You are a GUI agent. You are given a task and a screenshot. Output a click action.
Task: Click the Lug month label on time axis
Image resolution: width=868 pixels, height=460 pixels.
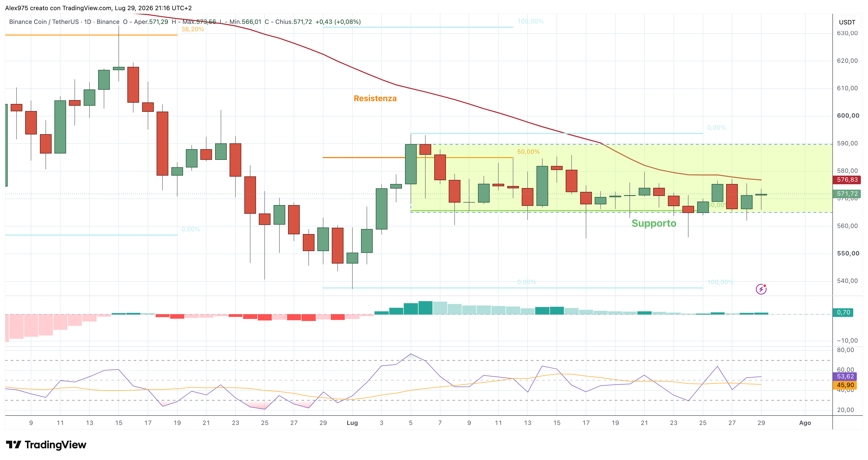pos(352,423)
